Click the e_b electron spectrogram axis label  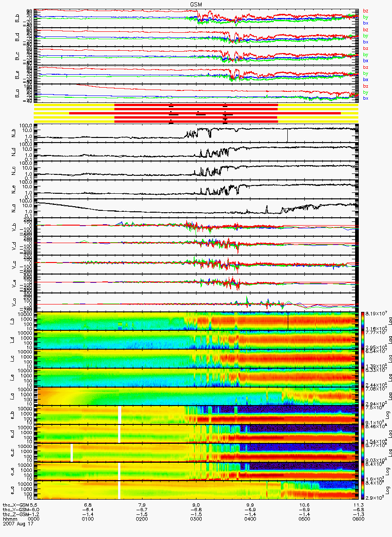tap(12, 415)
